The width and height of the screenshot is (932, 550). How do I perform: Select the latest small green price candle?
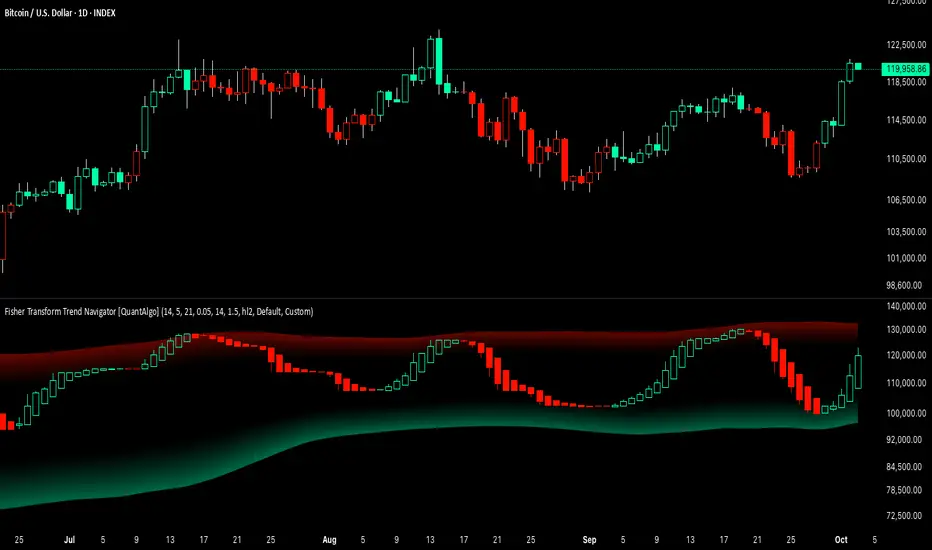(858, 67)
